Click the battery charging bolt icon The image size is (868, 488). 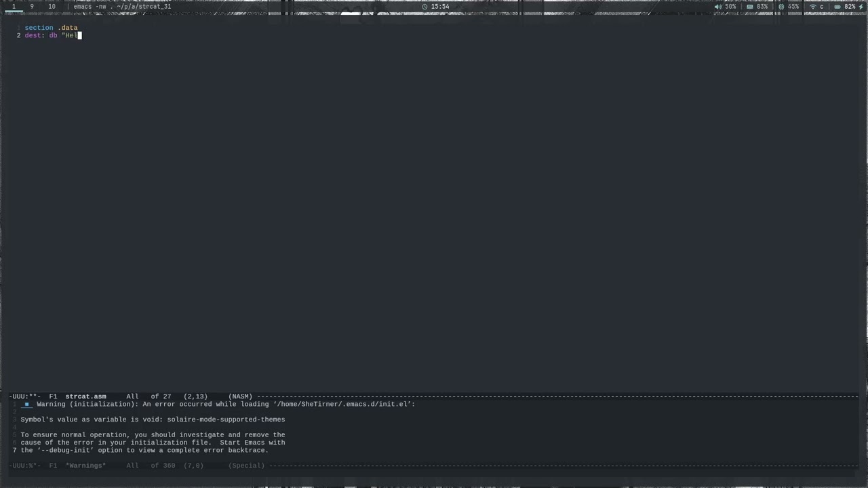(x=861, y=7)
